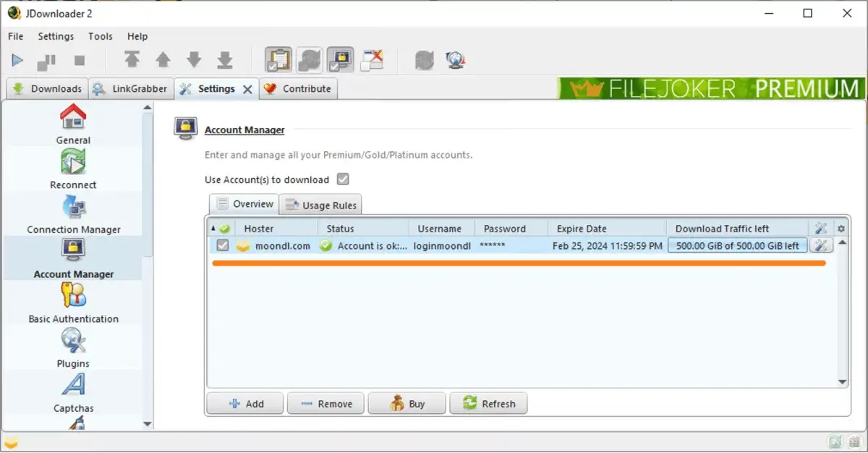This screenshot has width=868, height=453.
Task: Move selection up arrow icon
Action: coord(163,60)
